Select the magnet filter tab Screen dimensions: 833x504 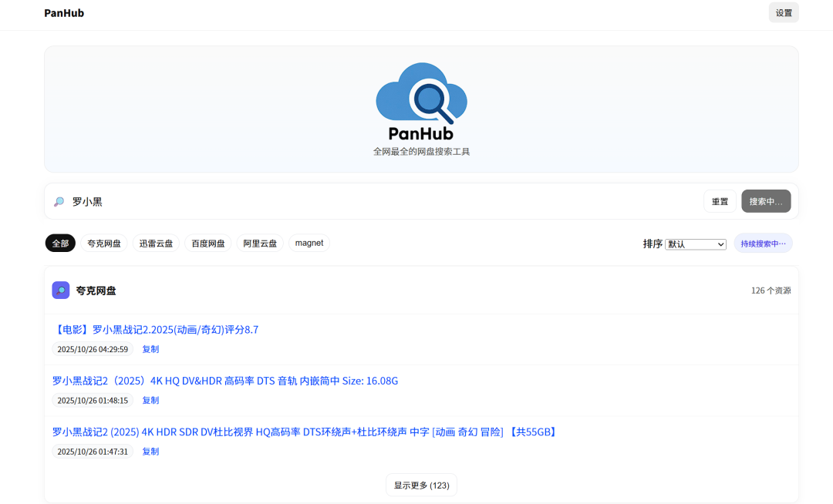pos(309,244)
